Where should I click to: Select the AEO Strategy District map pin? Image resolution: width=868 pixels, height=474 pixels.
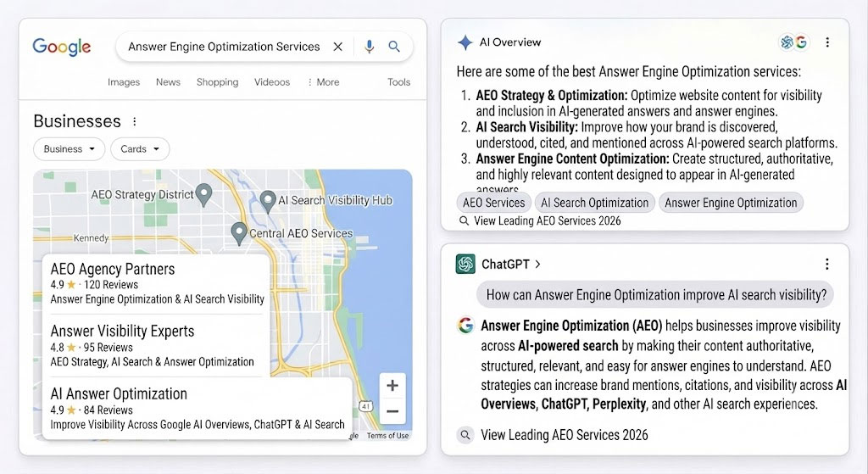coord(204,194)
